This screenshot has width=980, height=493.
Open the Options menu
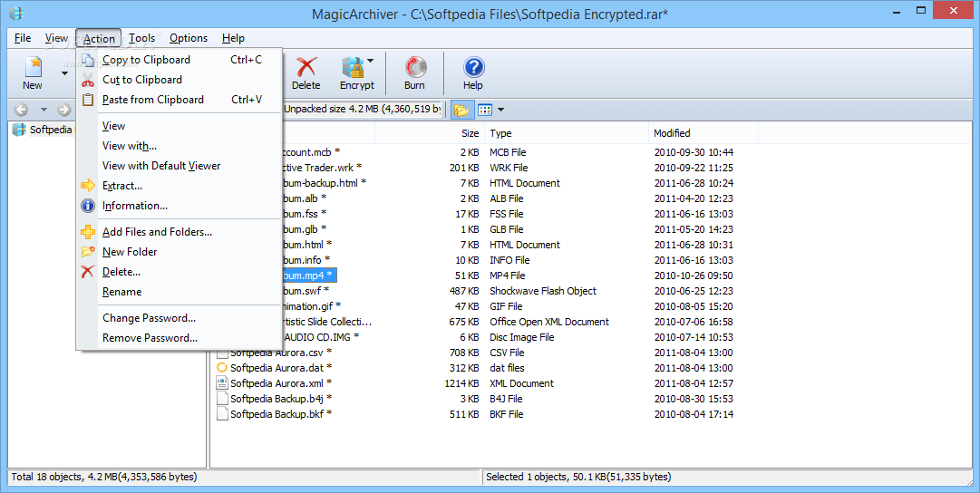click(189, 38)
